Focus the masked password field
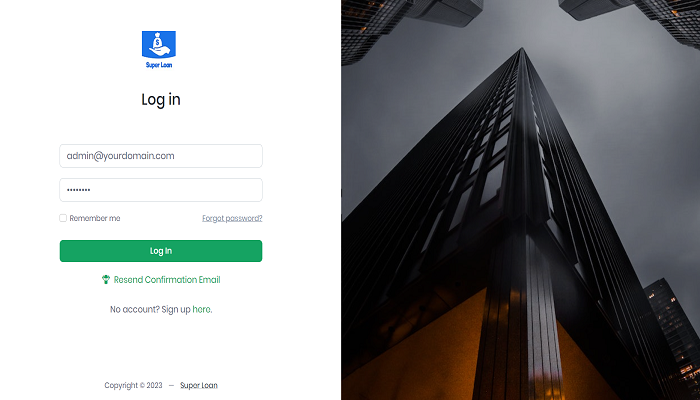The height and width of the screenshot is (400, 700). (x=161, y=190)
